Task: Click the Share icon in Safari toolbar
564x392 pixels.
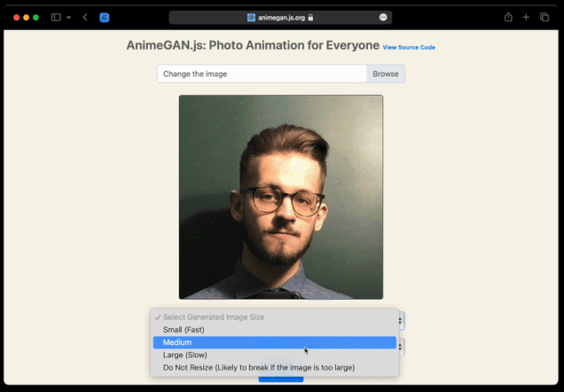Action: pos(508,17)
